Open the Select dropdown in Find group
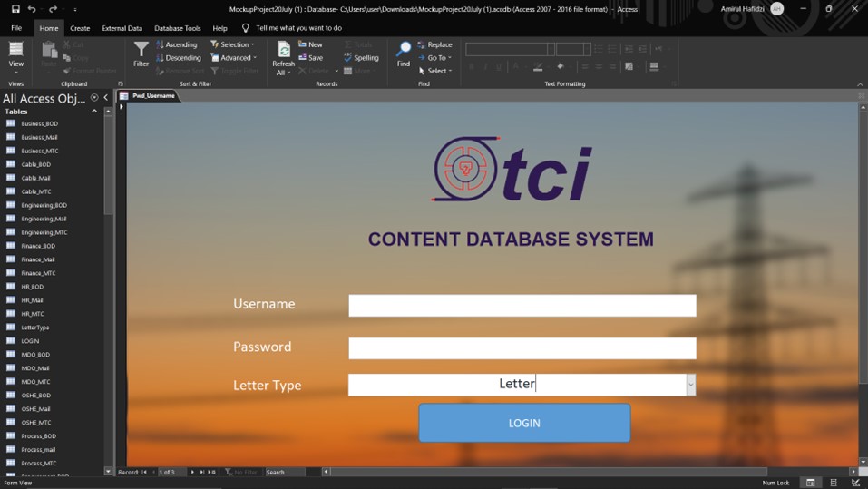This screenshot has height=489, width=868. [435, 71]
